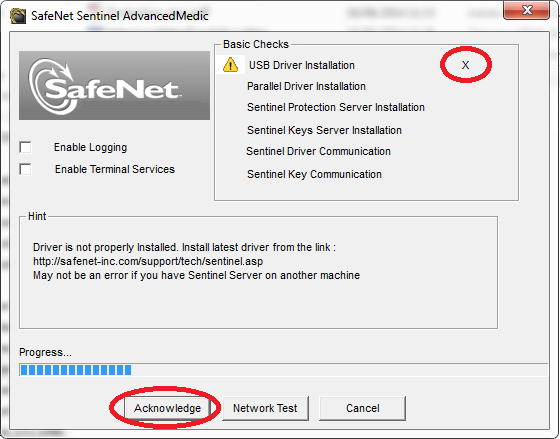Enable Logging checkbox
560x439 pixels.
(25, 147)
